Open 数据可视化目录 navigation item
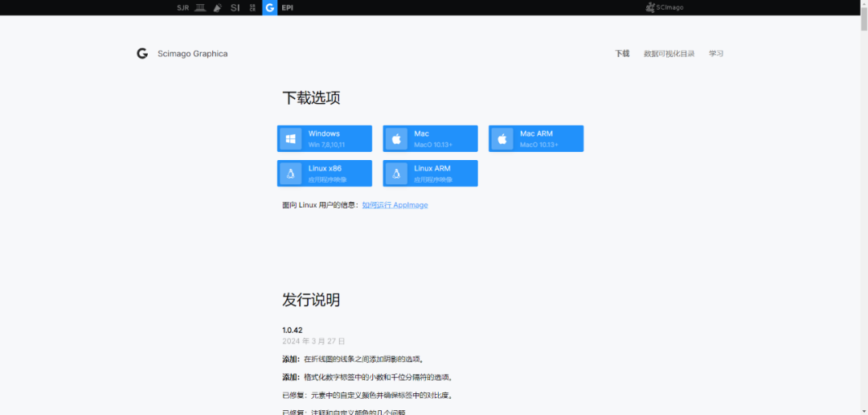The image size is (868, 415). [669, 54]
